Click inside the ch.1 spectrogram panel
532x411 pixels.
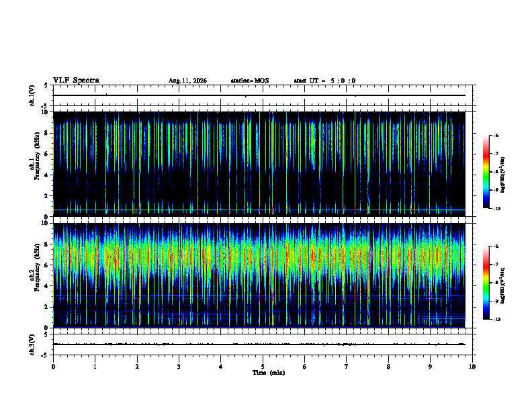pos(259,164)
